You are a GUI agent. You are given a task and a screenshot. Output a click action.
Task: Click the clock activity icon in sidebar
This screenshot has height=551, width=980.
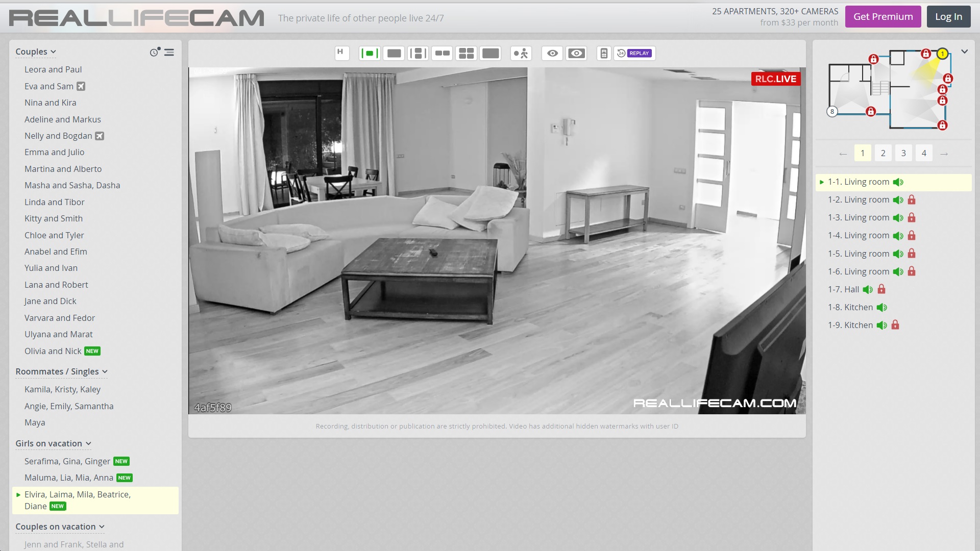pyautogui.click(x=155, y=52)
